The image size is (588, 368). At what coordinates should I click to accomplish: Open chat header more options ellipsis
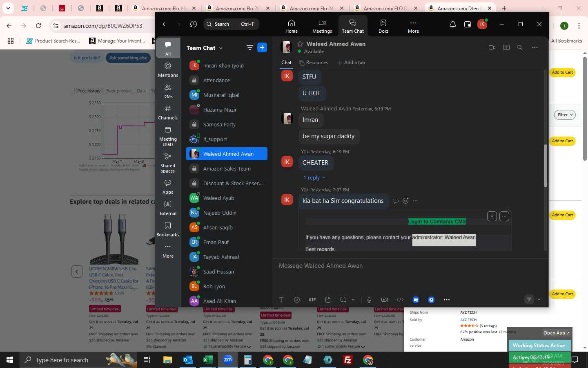point(535,47)
